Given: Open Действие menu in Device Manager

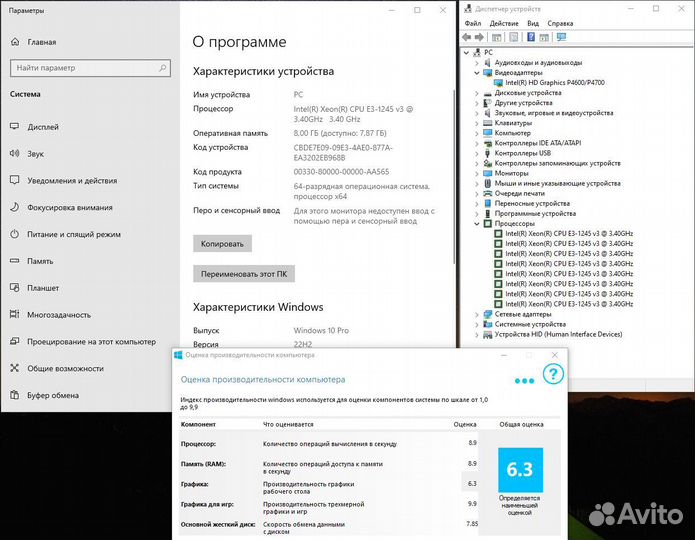Looking at the screenshot, I should click(x=504, y=23).
